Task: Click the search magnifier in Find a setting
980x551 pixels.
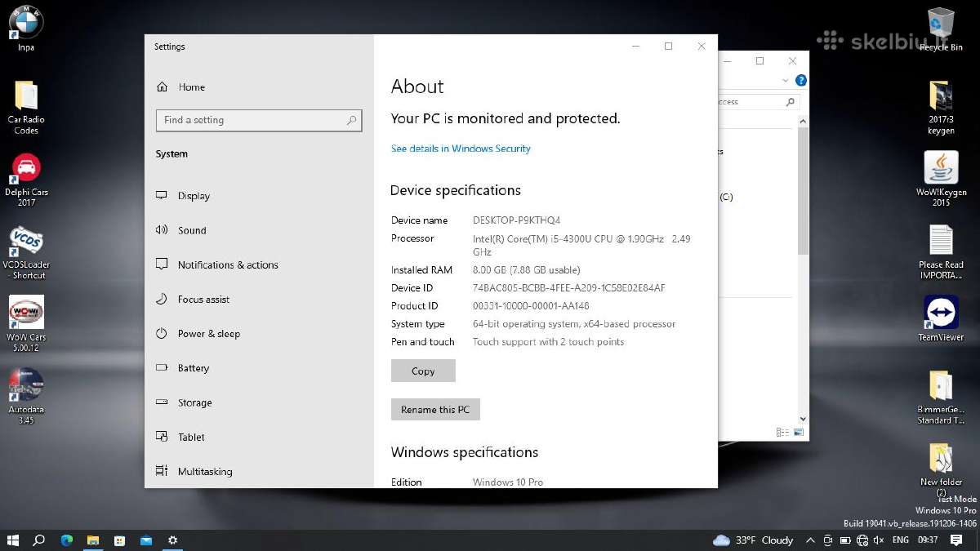Action: 352,120
